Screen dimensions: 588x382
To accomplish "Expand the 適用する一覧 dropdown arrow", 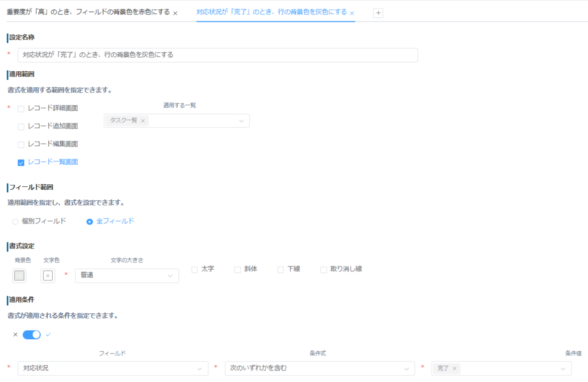I will [241, 121].
